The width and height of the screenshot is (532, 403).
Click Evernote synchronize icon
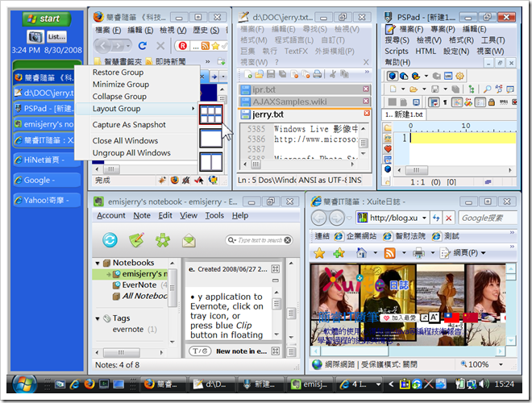[110, 240]
